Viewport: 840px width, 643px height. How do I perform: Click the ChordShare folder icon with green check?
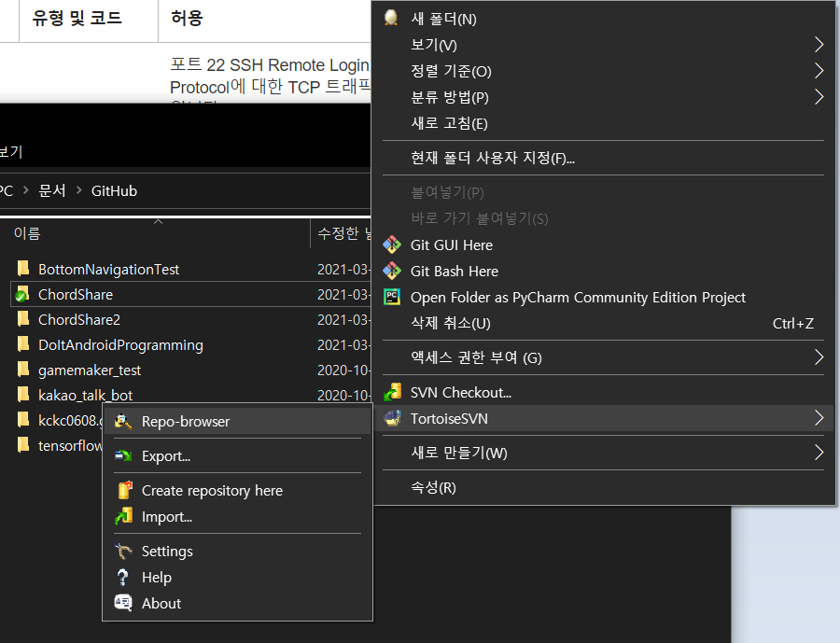tap(22, 294)
